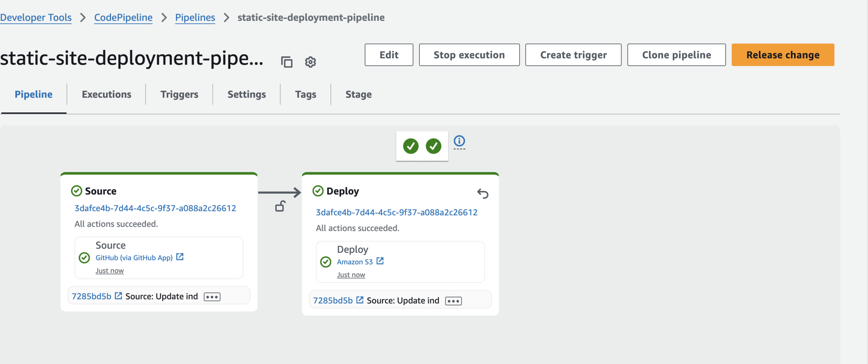The height and width of the screenshot is (364, 868).
Task: Open commit 7285bd5b in the Source stage
Action: (x=91, y=296)
